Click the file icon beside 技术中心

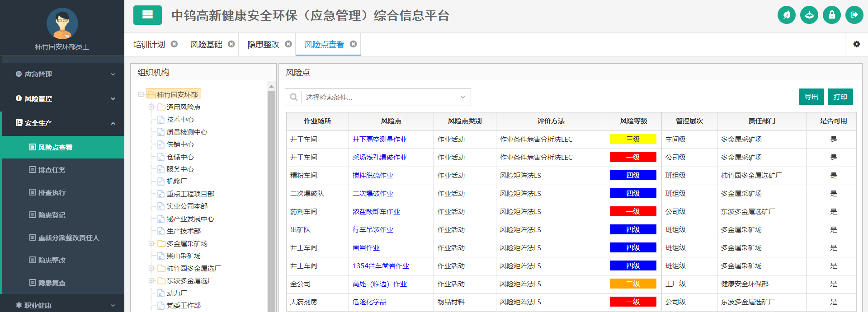(160, 120)
